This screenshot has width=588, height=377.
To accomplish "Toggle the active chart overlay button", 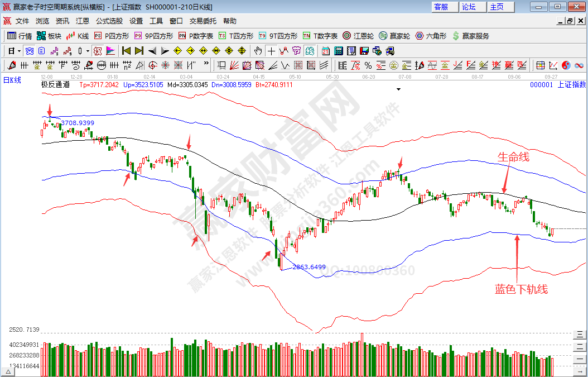I will [310, 51].
